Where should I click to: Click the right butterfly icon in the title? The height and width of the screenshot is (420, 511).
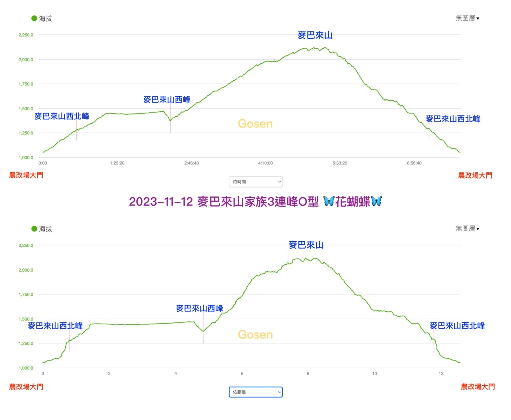click(376, 202)
